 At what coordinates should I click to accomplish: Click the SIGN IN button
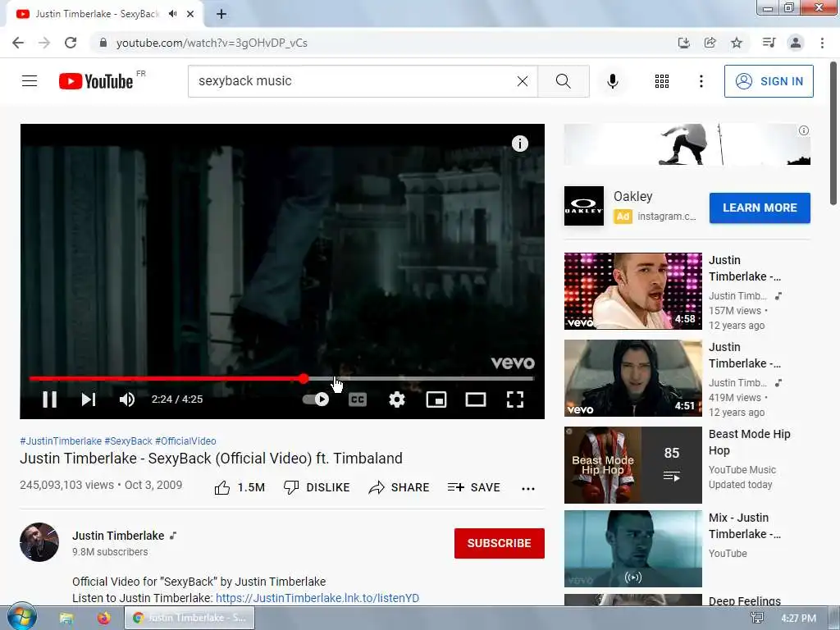click(x=769, y=81)
